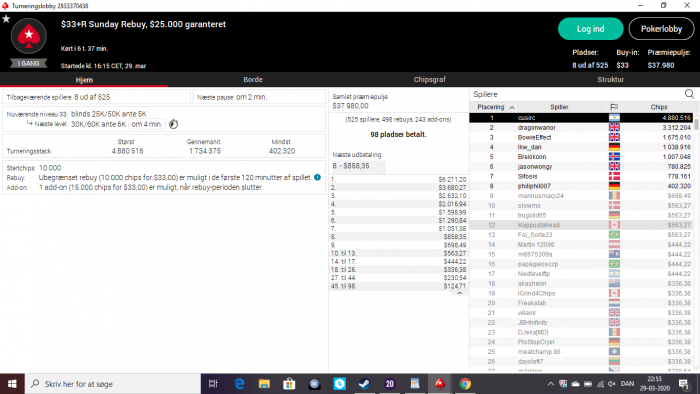The image size is (700, 394).
Task: Open Microsoft Edge from taskbar
Action: tap(239, 384)
